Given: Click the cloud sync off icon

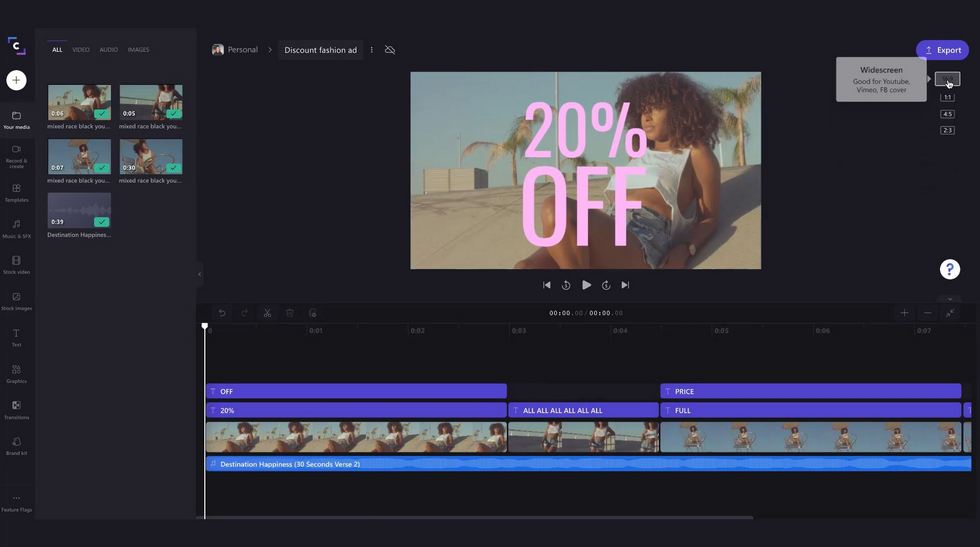Looking at the screenshot, I should tap(390, 50).
